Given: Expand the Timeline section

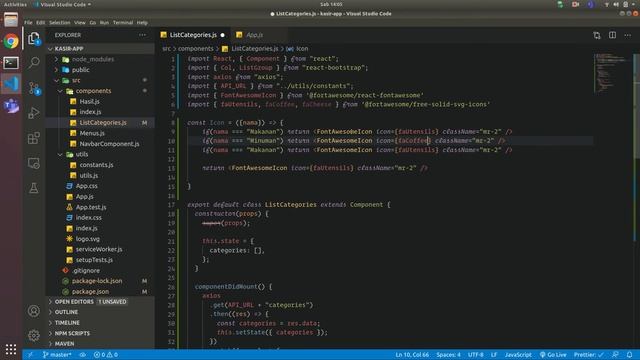Looking at the screenshot, I should (67, 323).
